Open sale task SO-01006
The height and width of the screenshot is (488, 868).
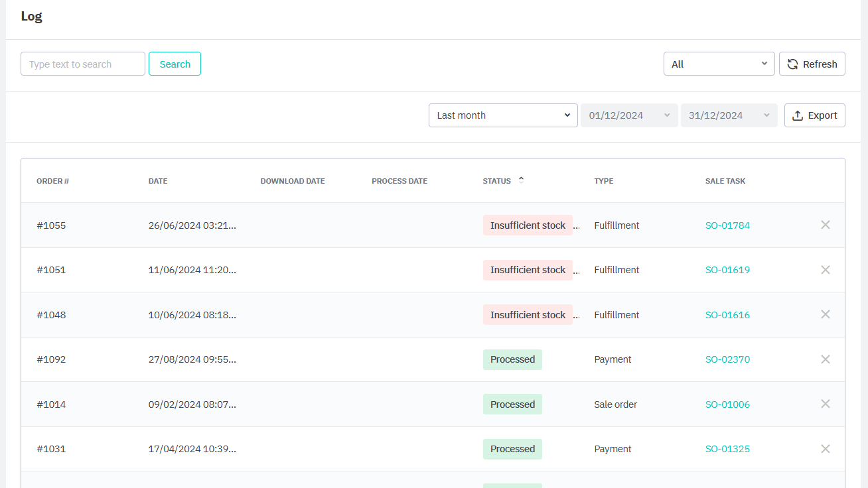[x=727, y=404]
